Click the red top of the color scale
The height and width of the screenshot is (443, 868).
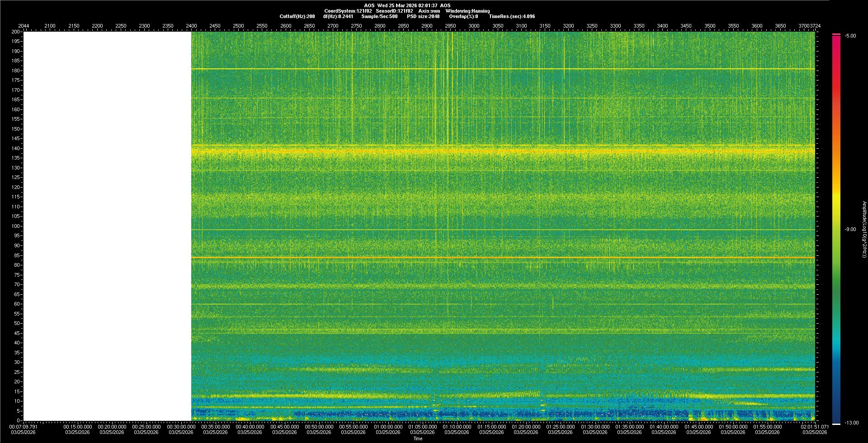[x=836, y=45]
